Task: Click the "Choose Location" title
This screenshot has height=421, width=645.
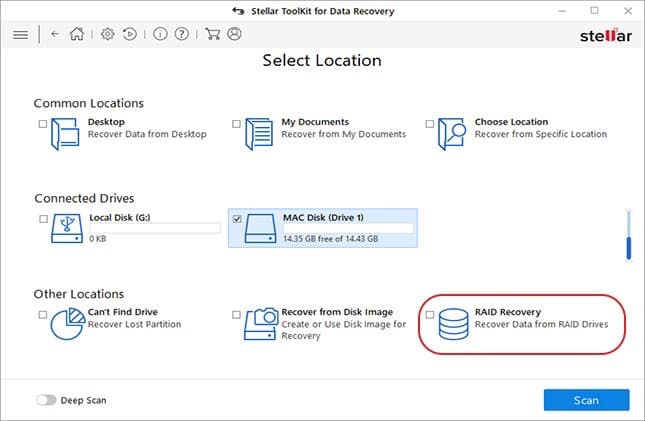Action: (x=511, y=122)
